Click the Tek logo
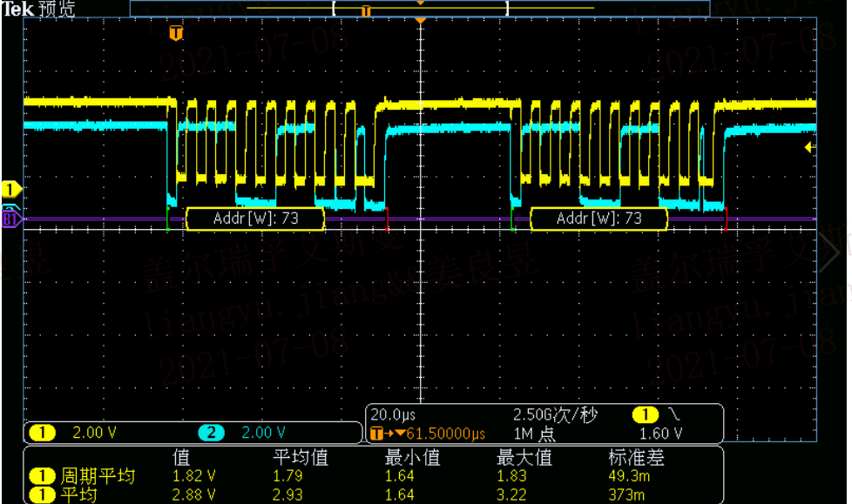This screenshot has height=504, width=852. (18, 9)
